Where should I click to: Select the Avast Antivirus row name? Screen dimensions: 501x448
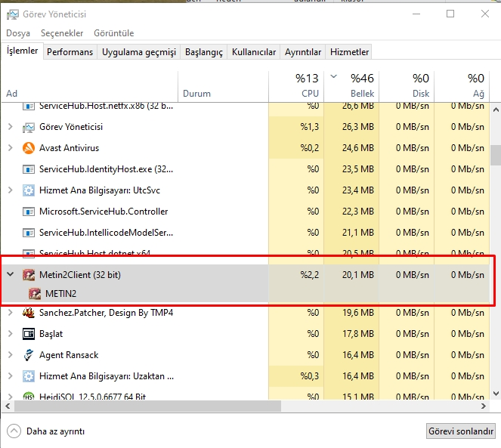[x=69, y=148]
